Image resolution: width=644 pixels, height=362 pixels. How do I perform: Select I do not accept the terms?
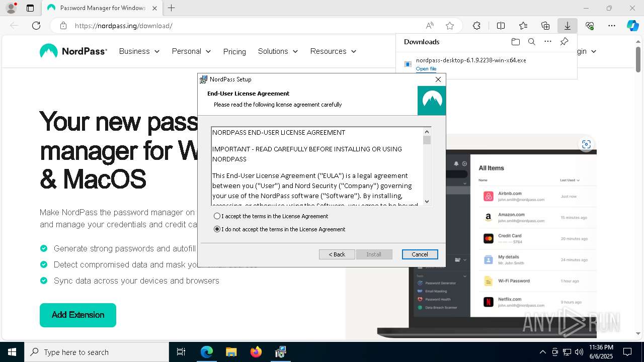280,229
